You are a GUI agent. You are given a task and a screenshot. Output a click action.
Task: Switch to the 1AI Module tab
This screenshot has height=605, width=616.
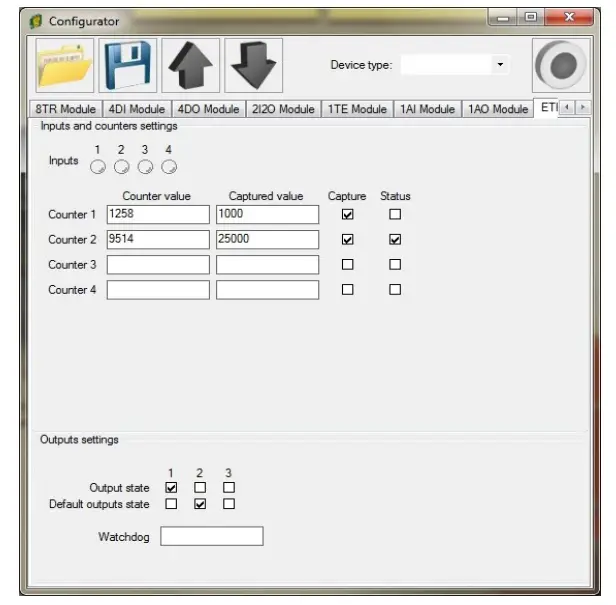coord(427,109)
